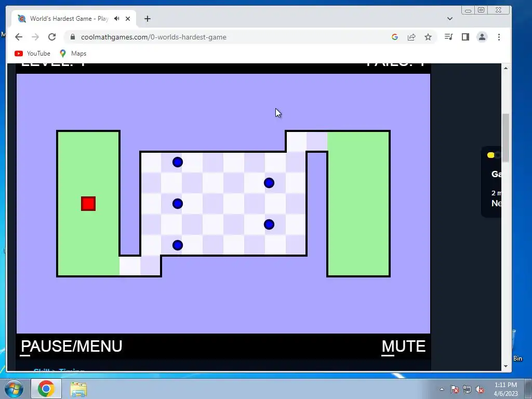
Task: Open the media control playlist icon
Action: [448, 37]
